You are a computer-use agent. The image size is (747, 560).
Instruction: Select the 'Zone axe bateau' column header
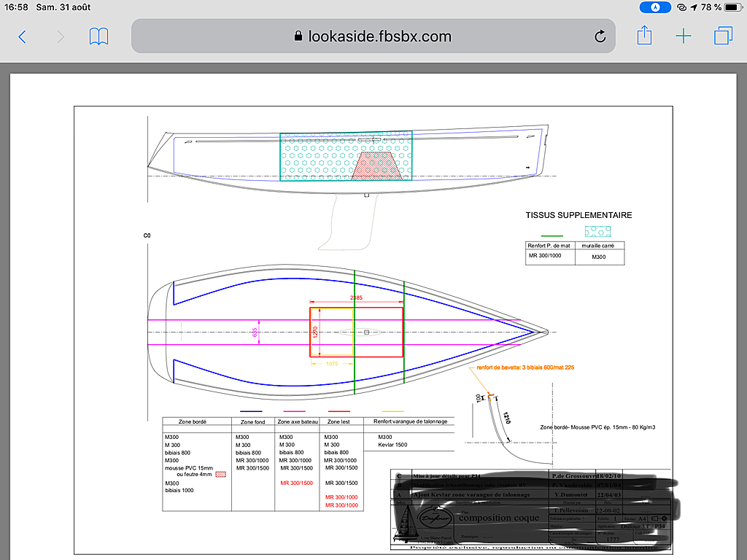(298, 422)
